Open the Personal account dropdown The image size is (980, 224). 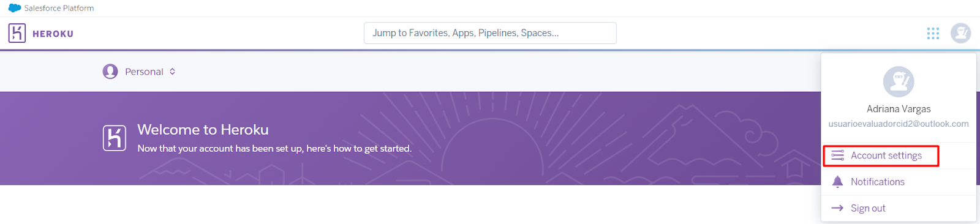139,72
